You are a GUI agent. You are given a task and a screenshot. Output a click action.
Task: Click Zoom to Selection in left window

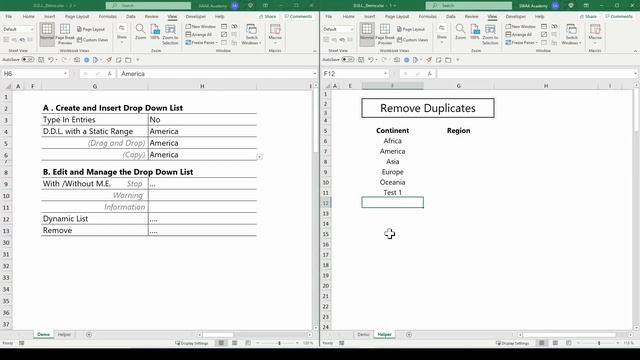(170, 34)
